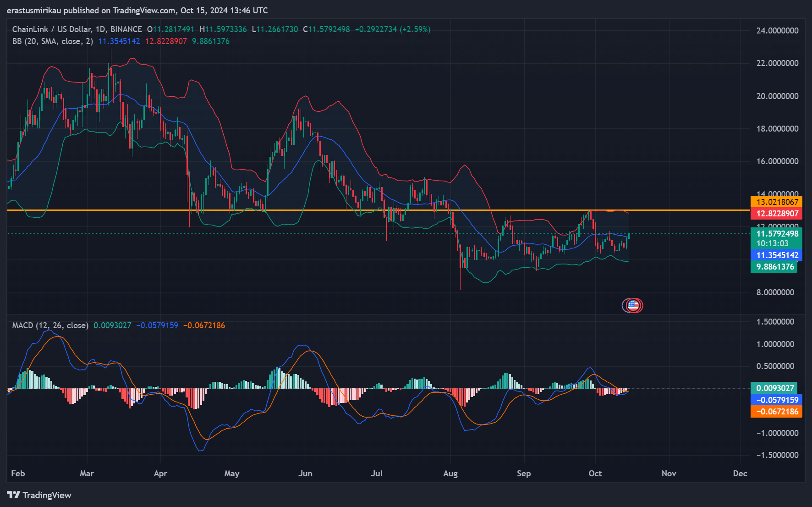812x507 pixels.
Task: Click the 16.0000000 price scale value
Action: pyautogui.click(x=777, y=161)
